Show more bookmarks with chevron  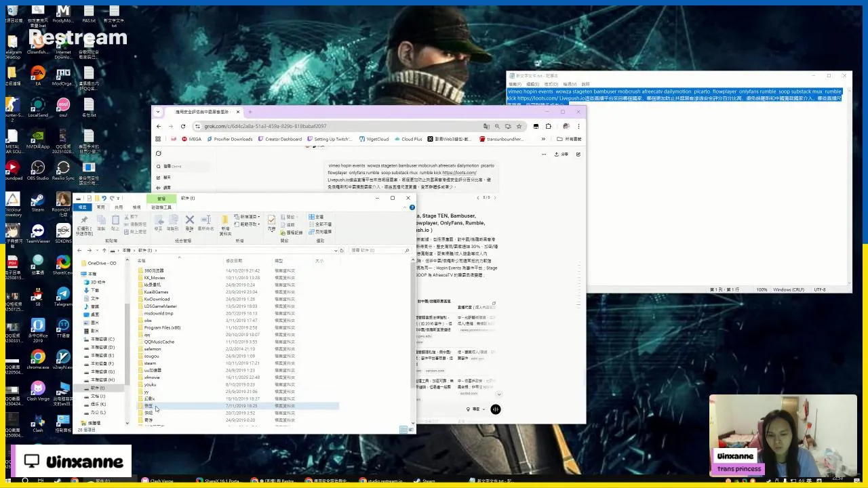(543, 139)
